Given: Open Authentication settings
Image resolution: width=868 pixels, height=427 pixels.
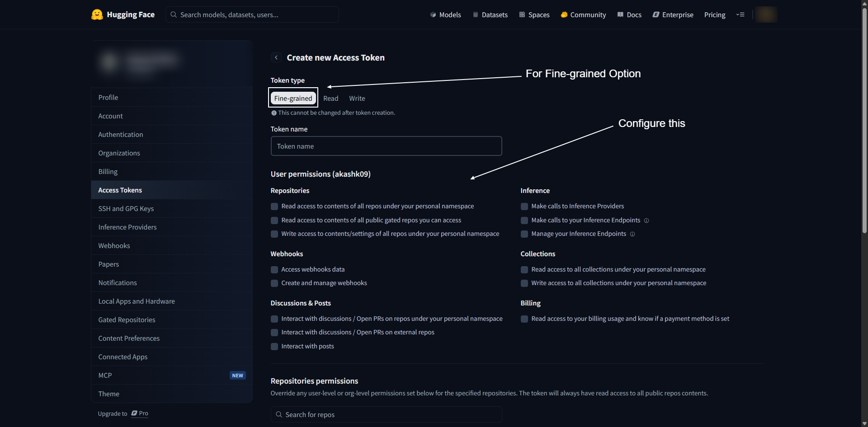Looking at the screenshot, I should tap(172, 134).
